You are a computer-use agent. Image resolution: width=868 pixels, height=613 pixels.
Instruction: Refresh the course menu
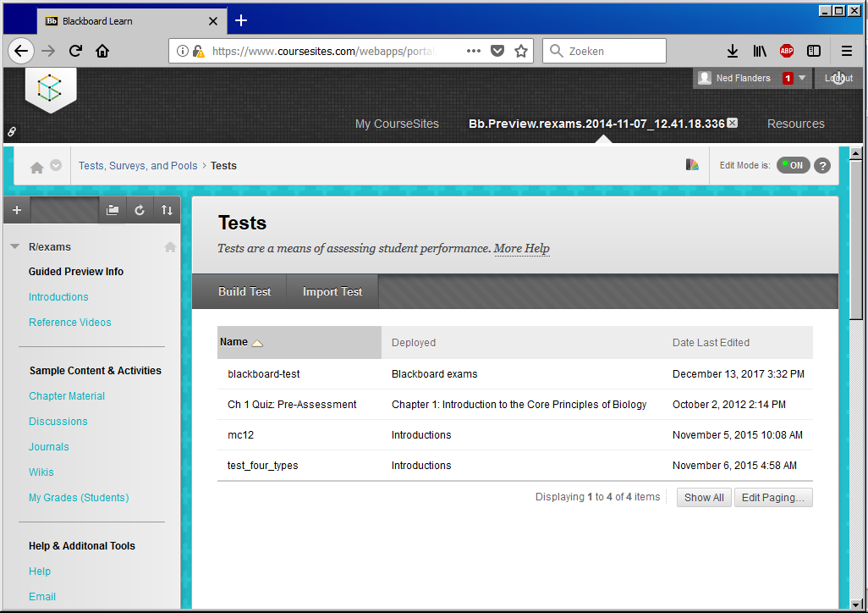click(x=140, y=210)
